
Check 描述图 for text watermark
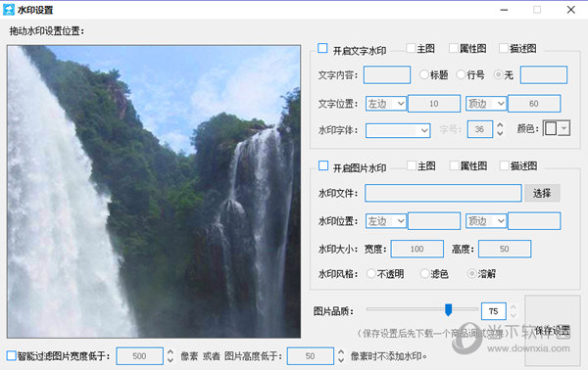pos(504,48)
